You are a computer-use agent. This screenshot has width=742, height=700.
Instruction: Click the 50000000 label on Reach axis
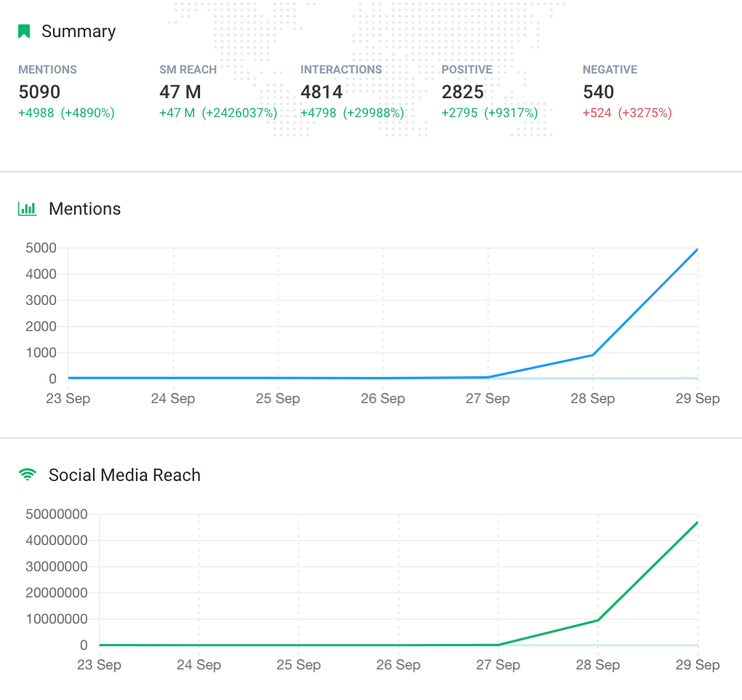coord(57,514)
